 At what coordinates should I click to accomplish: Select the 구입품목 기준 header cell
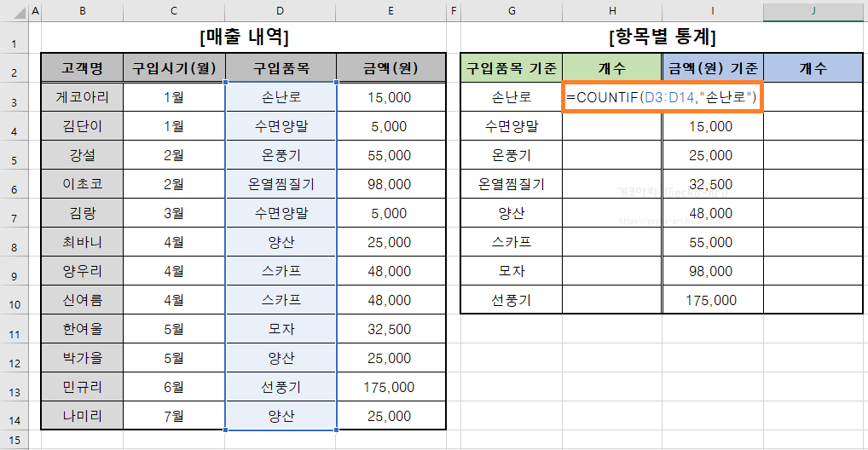pos(512,68)
